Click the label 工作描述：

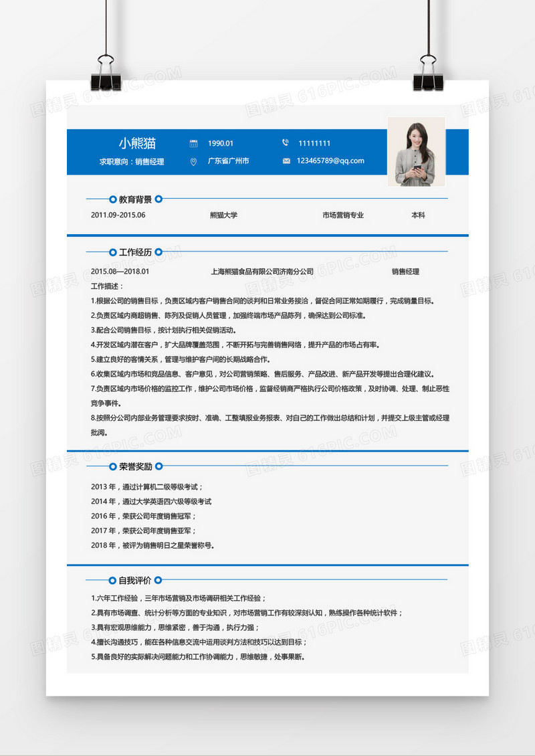[x=107, y=286]
